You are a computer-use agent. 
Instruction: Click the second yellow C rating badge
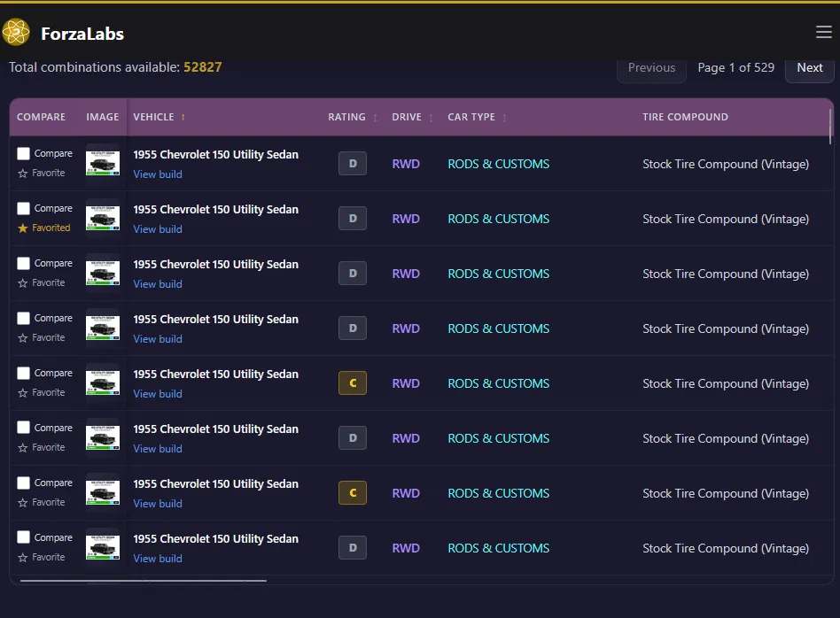click(x=353, y=493)
